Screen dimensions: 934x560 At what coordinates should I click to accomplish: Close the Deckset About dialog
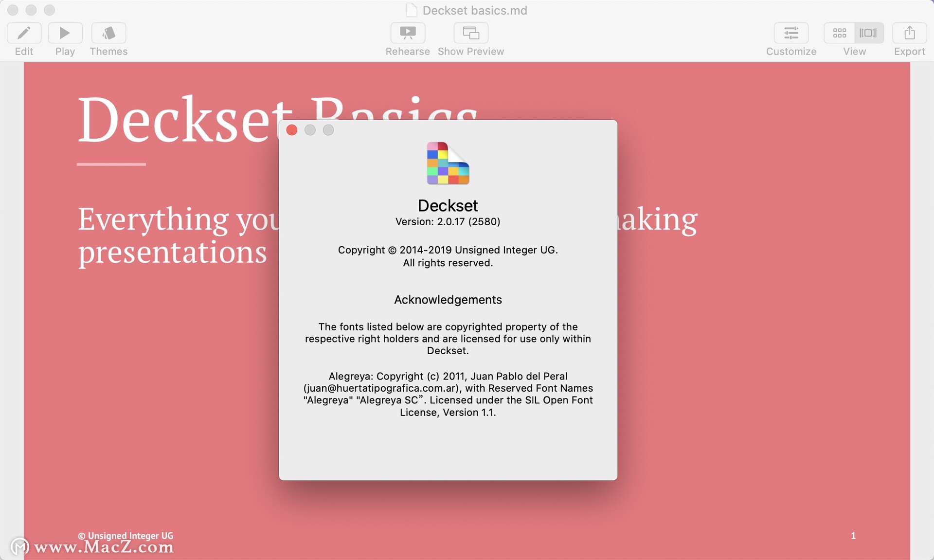pos(294,131)
